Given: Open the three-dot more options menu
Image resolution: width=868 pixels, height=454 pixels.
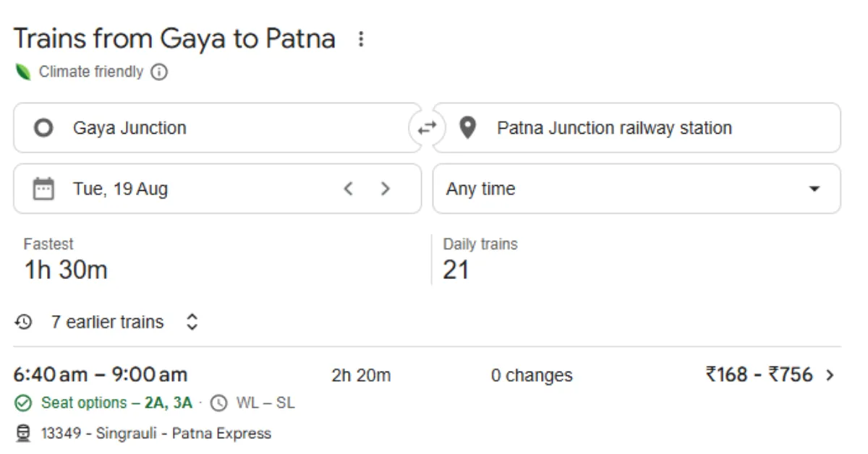Looking at the screenshot, I should [361, 39].
